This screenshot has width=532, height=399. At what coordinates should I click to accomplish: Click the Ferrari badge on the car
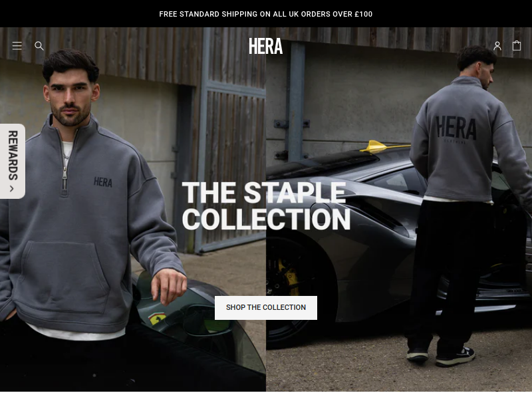point(157,318)
